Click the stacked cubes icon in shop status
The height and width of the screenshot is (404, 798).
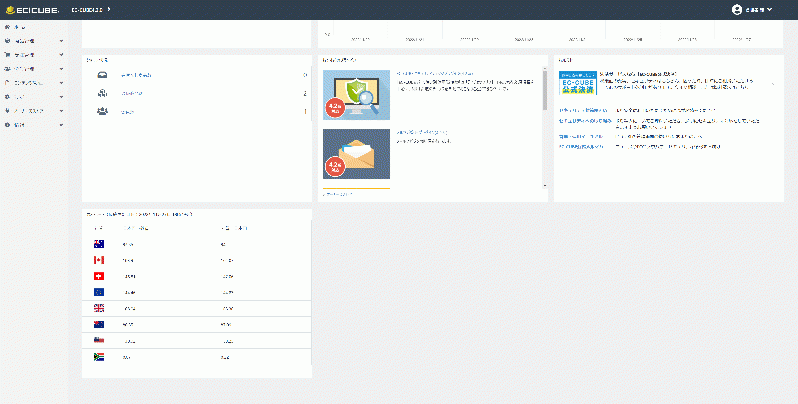click(x=102, y=93)
